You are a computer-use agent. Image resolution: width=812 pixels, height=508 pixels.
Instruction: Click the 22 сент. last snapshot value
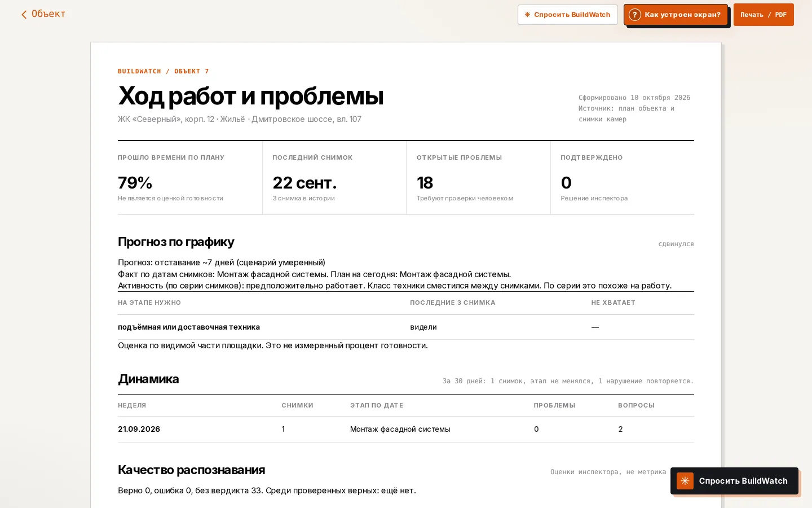(304, 183)
